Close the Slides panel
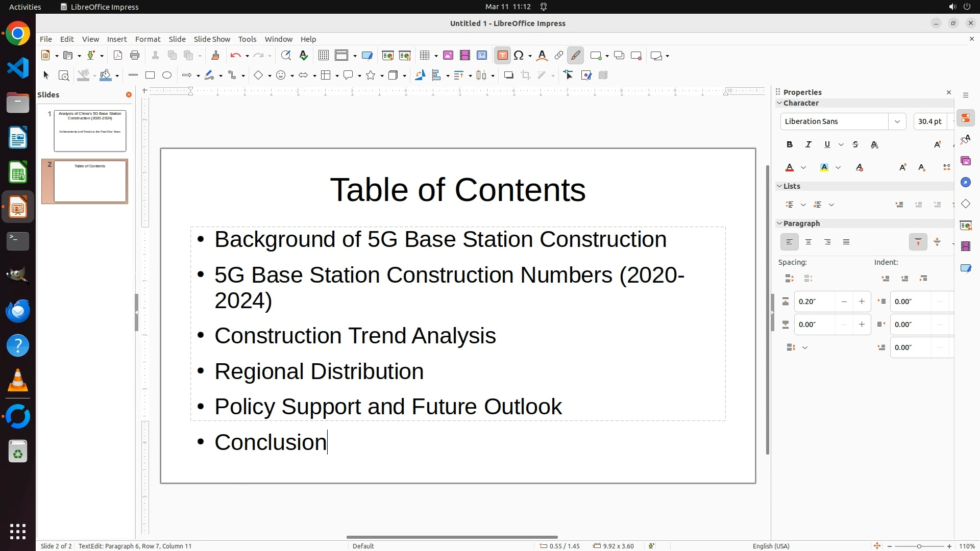Viewport: 980px width, 551px height. pos(129,95)
